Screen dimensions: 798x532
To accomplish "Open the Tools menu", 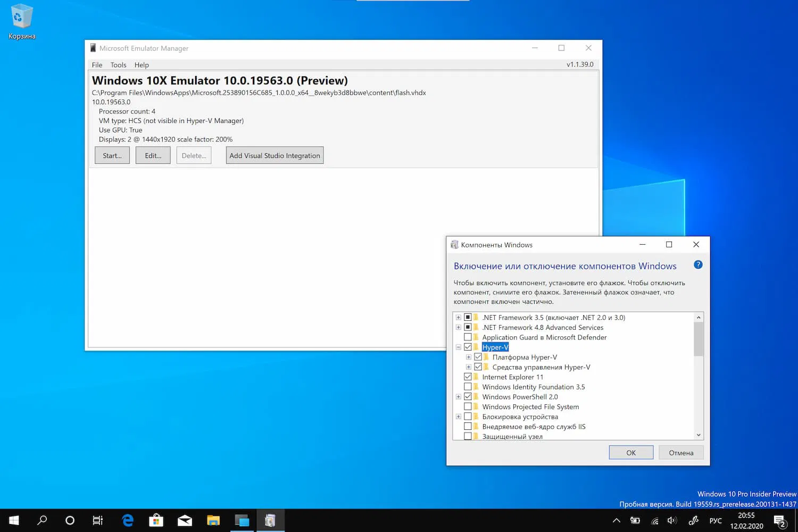I will [118, 65].
